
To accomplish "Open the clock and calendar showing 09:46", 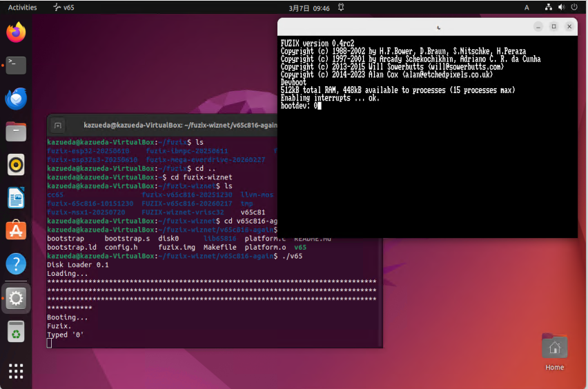I will pos(309,8).
